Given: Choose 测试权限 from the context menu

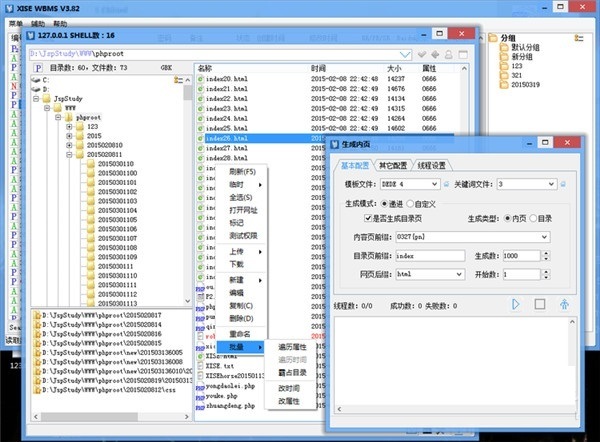Looking at the screenshot, I should coord(242,235).
